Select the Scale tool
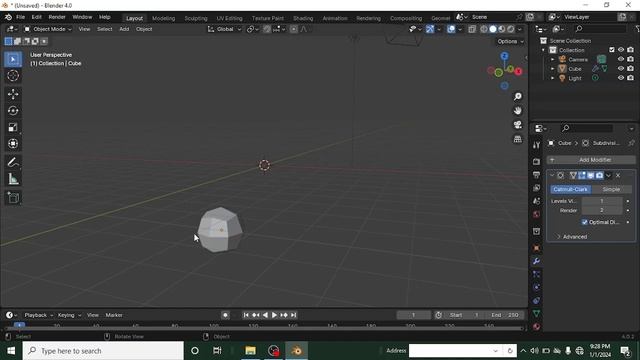640x360 pixels. point(13,127)
